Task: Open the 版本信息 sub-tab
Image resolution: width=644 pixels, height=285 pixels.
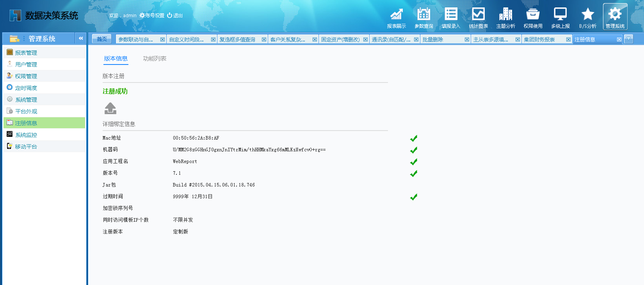Action: [116, 59]
